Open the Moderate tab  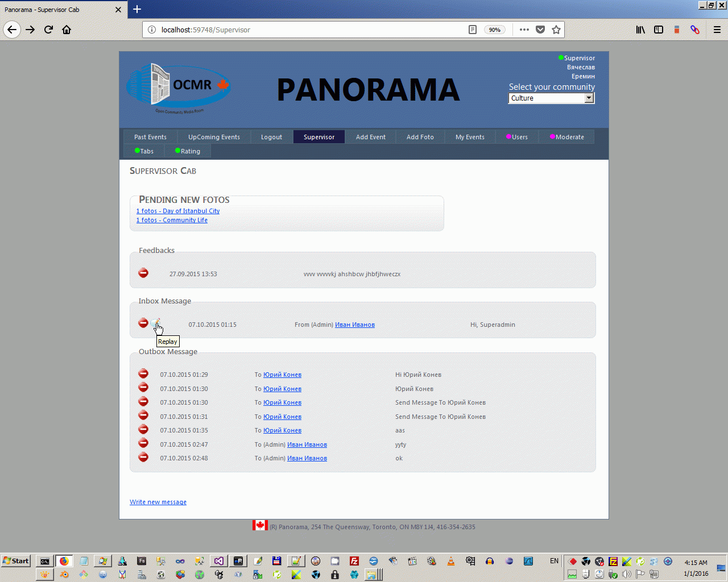tap(566, 137)
